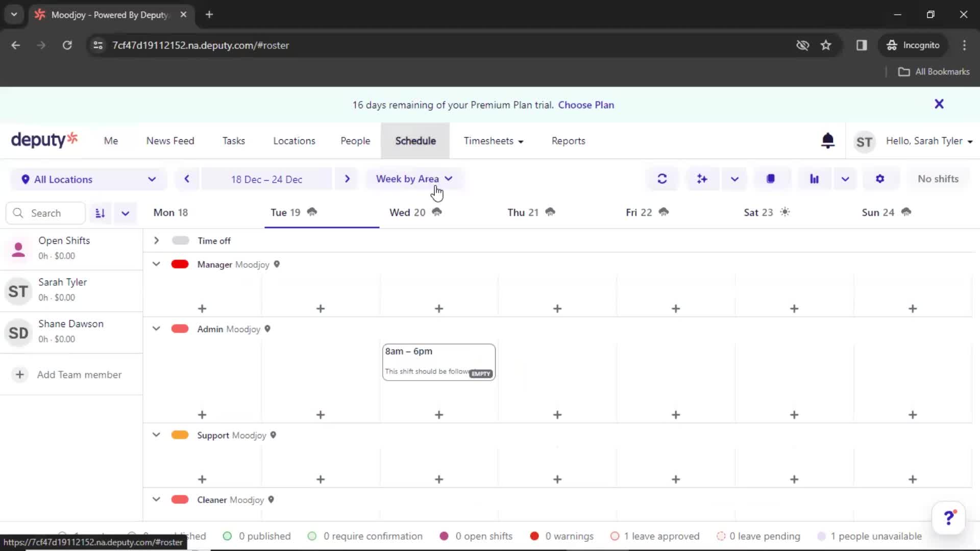Click the team member Search field

(45, 213)
